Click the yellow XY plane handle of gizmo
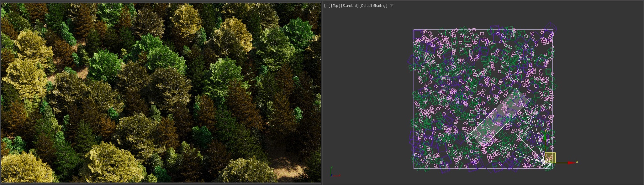The width and height of the screenshot is (644, 185). pos(550,157)
